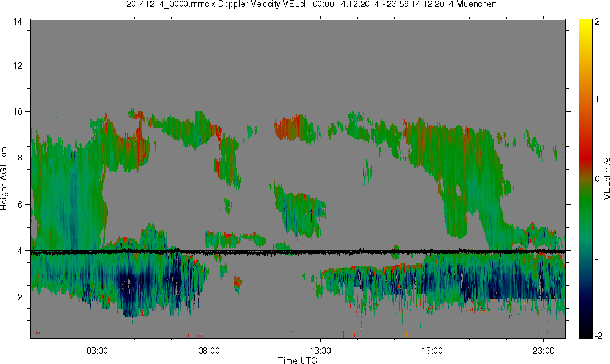Click the height label '12'
This screenshot has width=610, height=364.
(x=18, y=65)
